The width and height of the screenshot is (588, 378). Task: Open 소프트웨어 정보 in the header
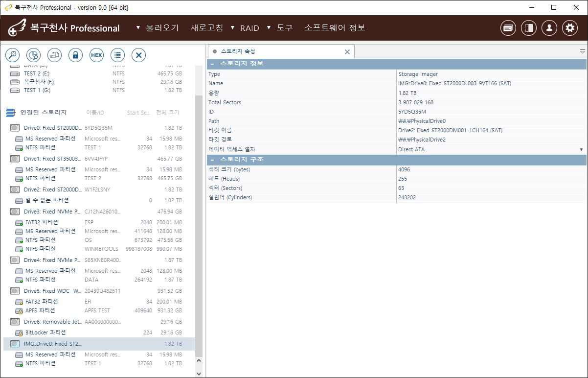335,28
